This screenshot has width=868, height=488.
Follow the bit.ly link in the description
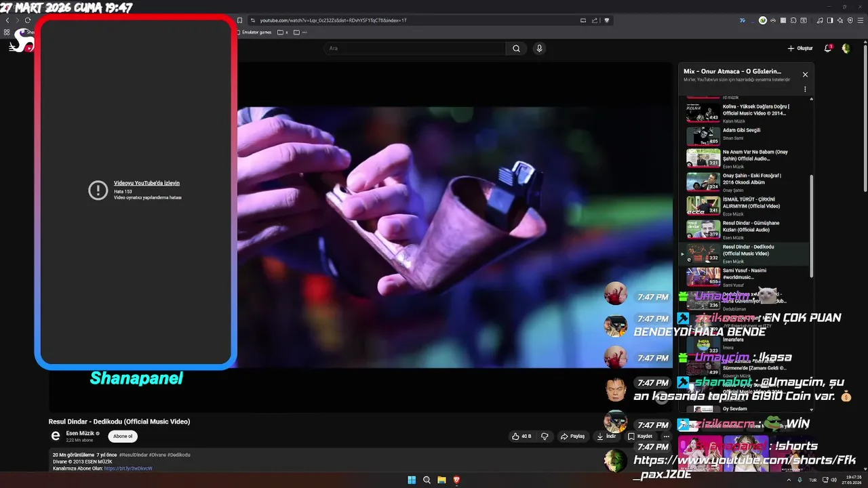click(x=128, y=468)
